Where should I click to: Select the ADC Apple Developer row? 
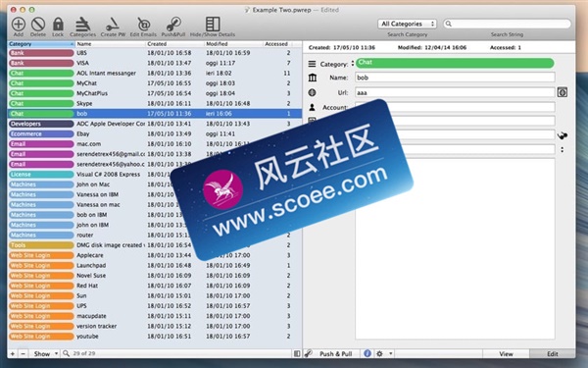[155, 124]
